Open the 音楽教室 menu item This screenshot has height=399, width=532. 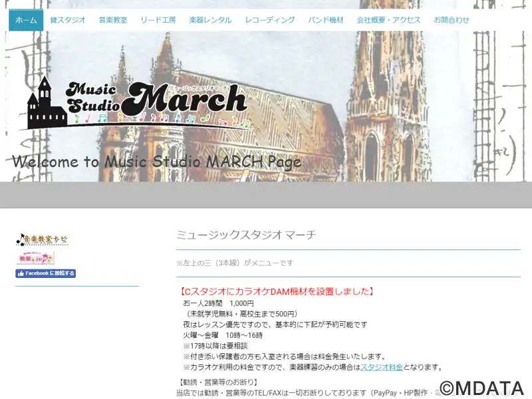click(x=113, y=20)
